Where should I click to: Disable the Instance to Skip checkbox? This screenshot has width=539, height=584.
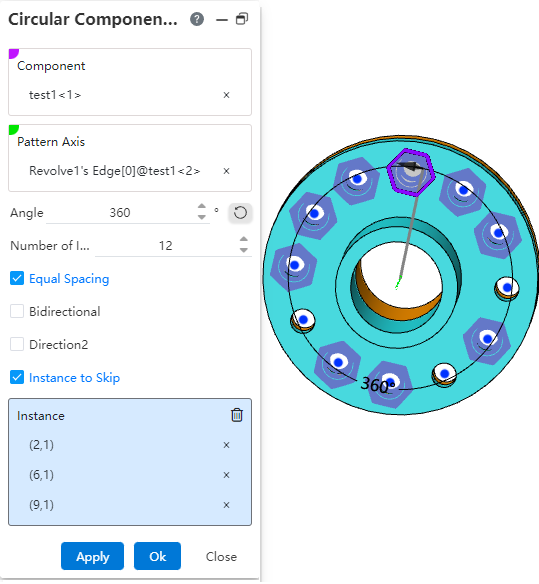point(17,377)
